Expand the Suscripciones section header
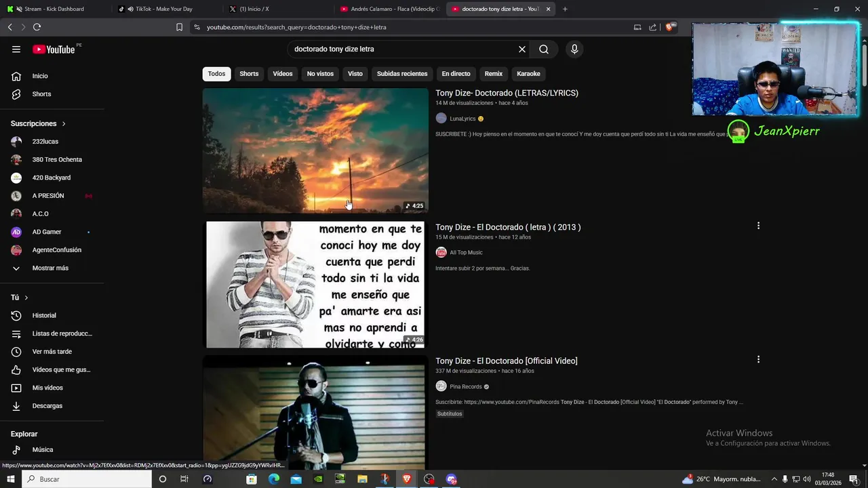 coord(38,123)
